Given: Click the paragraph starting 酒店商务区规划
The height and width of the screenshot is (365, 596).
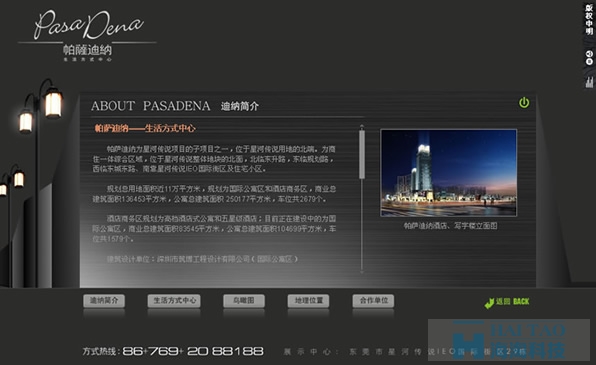Looking at the screenshot, I should click(x=214, y=229).
